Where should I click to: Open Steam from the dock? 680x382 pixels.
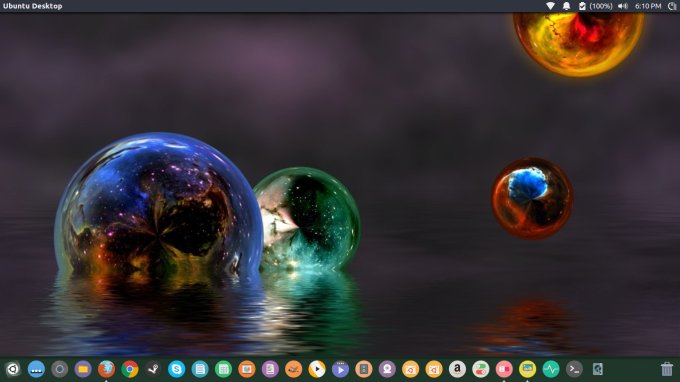point(153,369)
